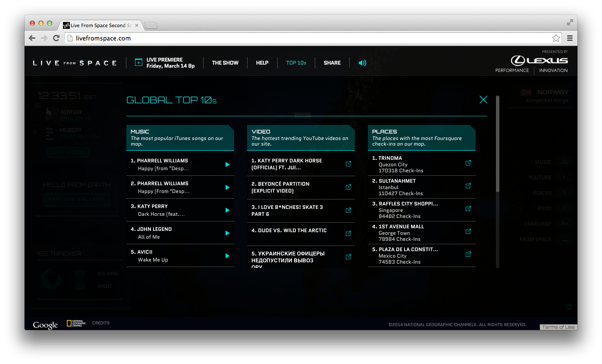
Task: Go forward in browser history
Action: pyautogui.click(x=44, y=38)
